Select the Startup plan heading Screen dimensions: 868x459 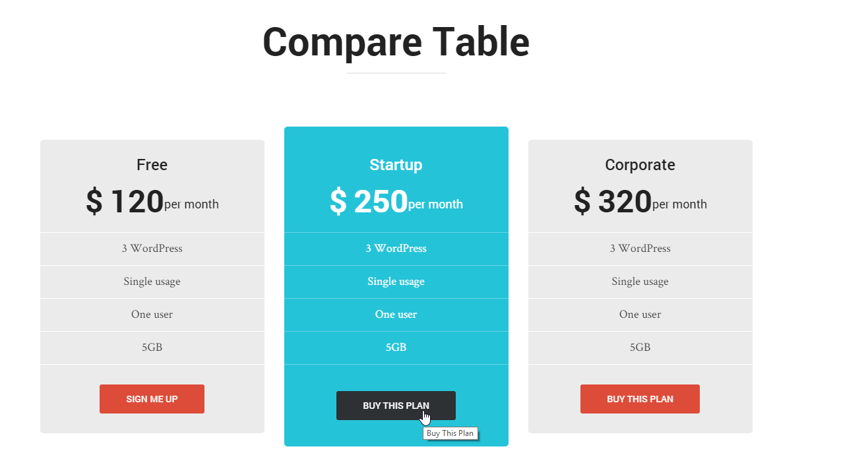tap(396, 165)
